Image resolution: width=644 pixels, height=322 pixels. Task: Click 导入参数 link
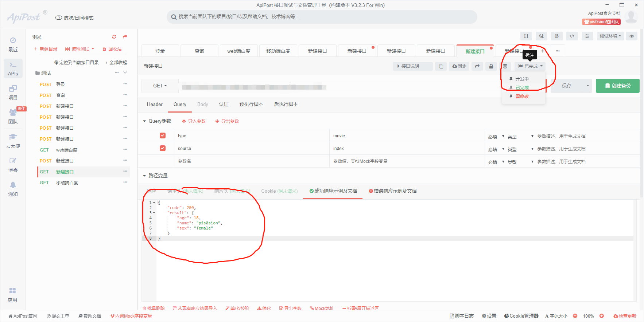tap(194, 121)
